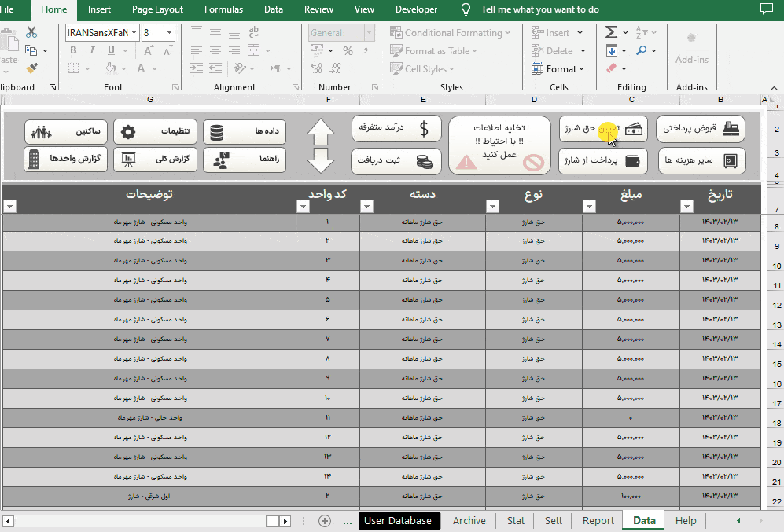Click the Fill Color dropdown arrow
This screenshot has width=784, height=532.
(124, 68)
